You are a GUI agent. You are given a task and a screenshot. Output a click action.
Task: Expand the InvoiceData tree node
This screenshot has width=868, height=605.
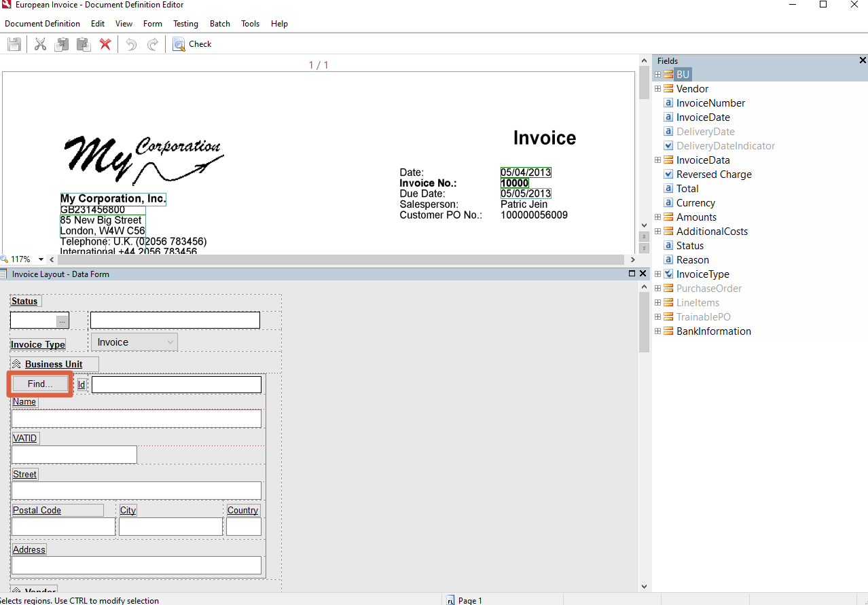pyautogui.click(x=657, y=160)
